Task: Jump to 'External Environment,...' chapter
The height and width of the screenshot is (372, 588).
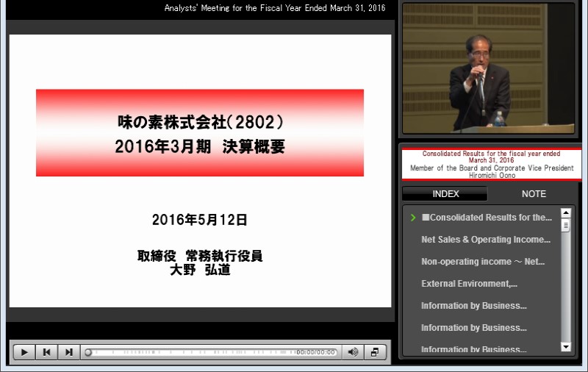Action: 469,284
